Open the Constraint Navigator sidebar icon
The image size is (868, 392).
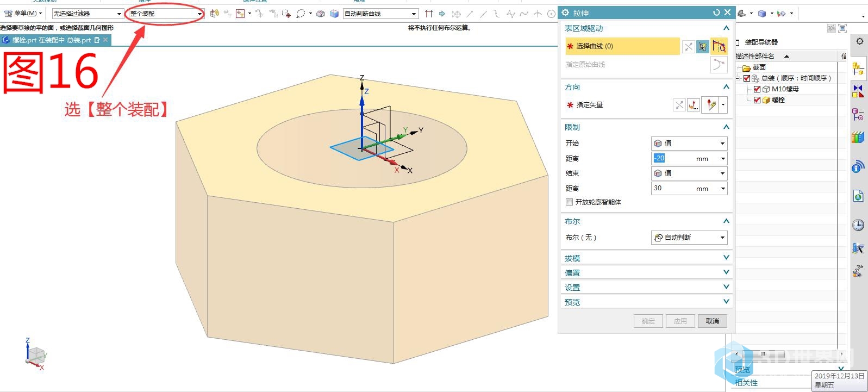[858, 91]
